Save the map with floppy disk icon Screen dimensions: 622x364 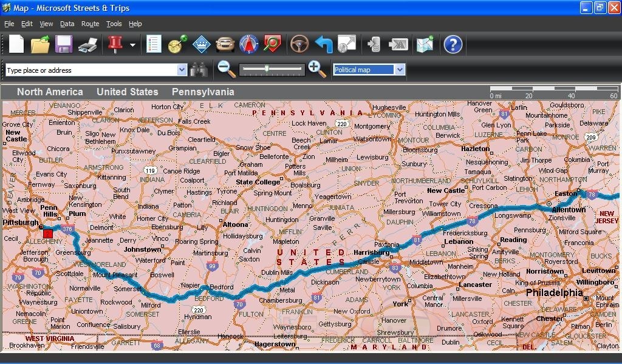pyautogui.click(x=64, y=44)
